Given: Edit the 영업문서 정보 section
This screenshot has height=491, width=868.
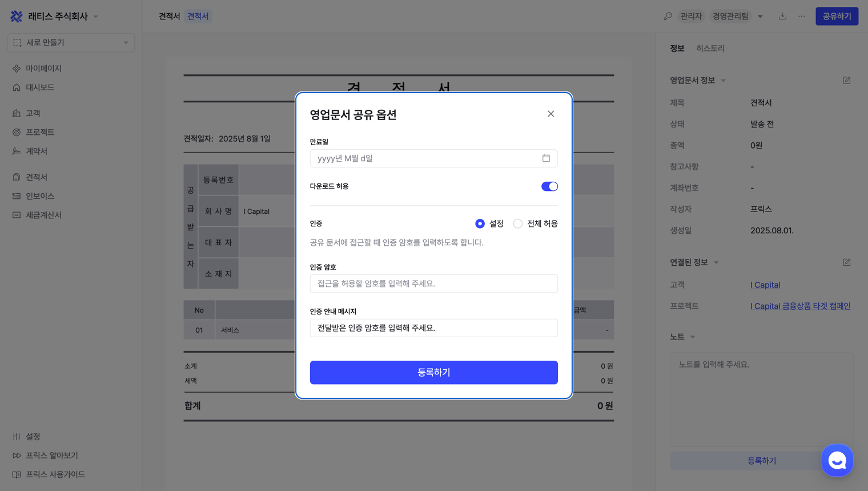Looking at the screenshot, I should (846, 81).
